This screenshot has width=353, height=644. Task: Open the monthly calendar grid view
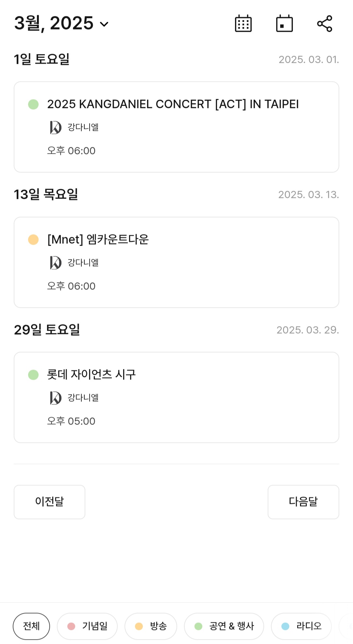[243, 24]
